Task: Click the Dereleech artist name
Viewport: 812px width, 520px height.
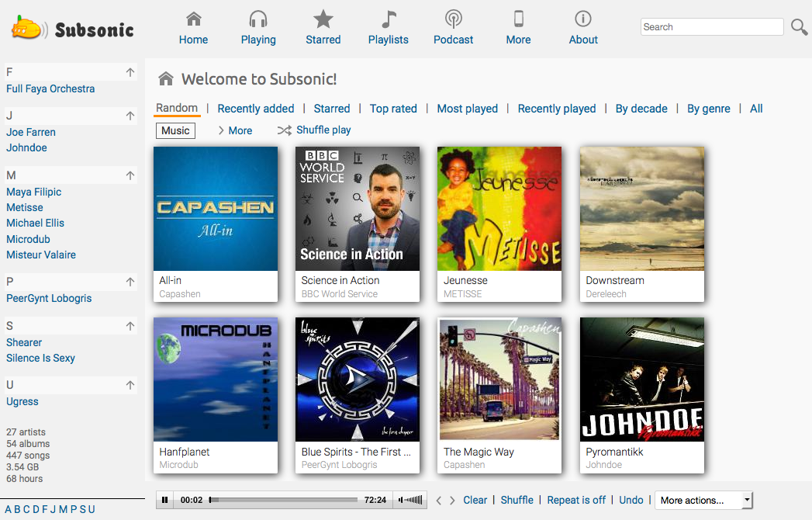Action: point(606,294)
